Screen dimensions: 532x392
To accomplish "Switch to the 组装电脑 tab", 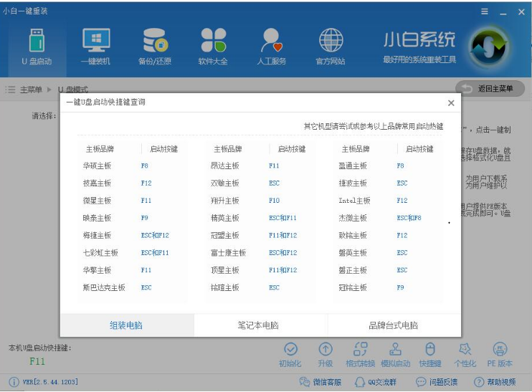I will click(126, 325).
